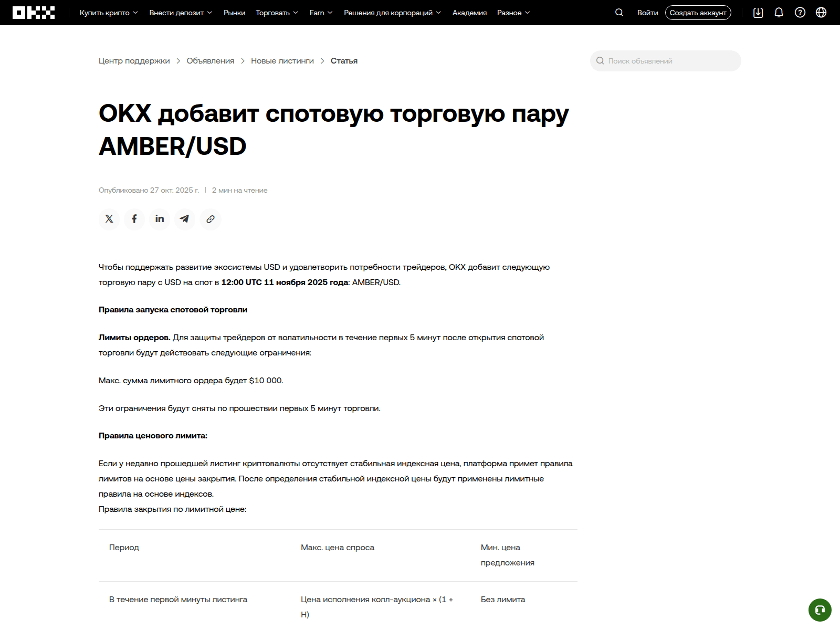Open the help question mark icon
Image resolution: width=840 pixels, height=630 pixels.
(800, 13)
